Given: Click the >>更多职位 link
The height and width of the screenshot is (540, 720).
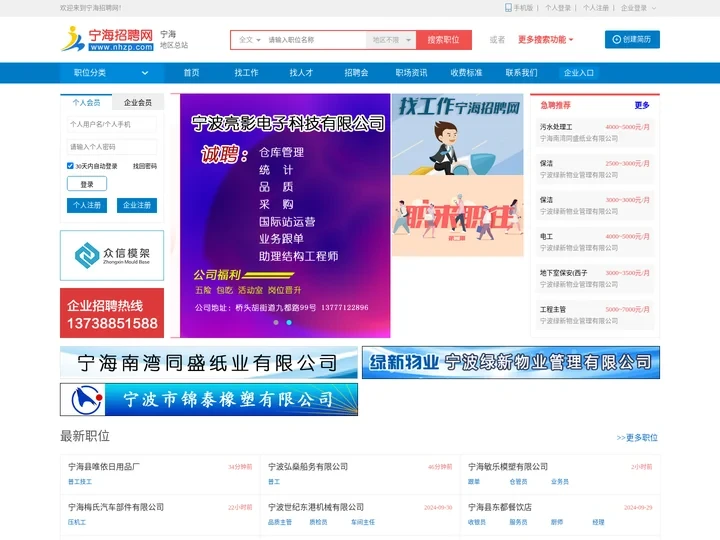Looking at the screenshot, I should [637, 438].
